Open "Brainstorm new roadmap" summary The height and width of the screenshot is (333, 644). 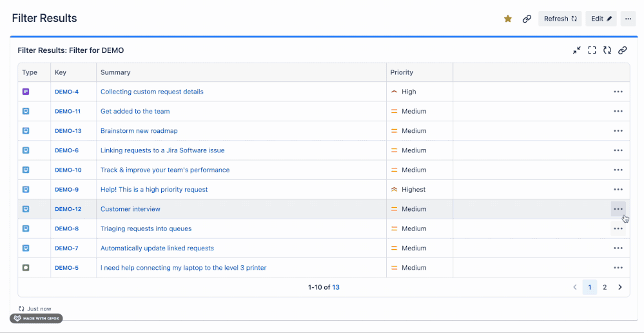[x=139, y=131]
